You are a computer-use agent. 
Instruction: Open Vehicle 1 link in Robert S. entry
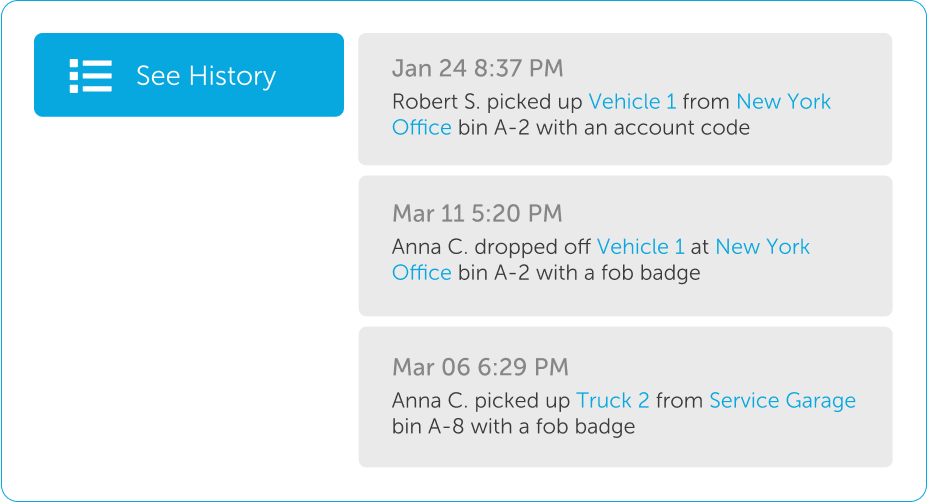pos(632,102)
